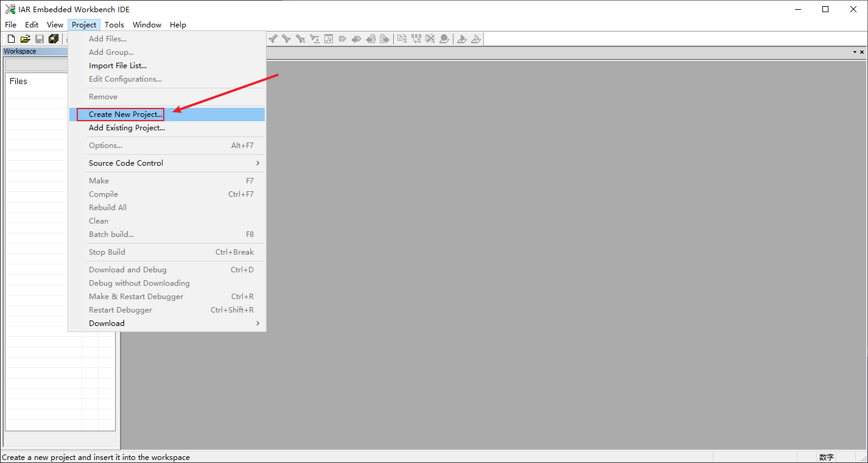The image size is (868, 463).
Task: Click the Compile toolbar icon
Action: pyautogui.click(x=402, y=39)
